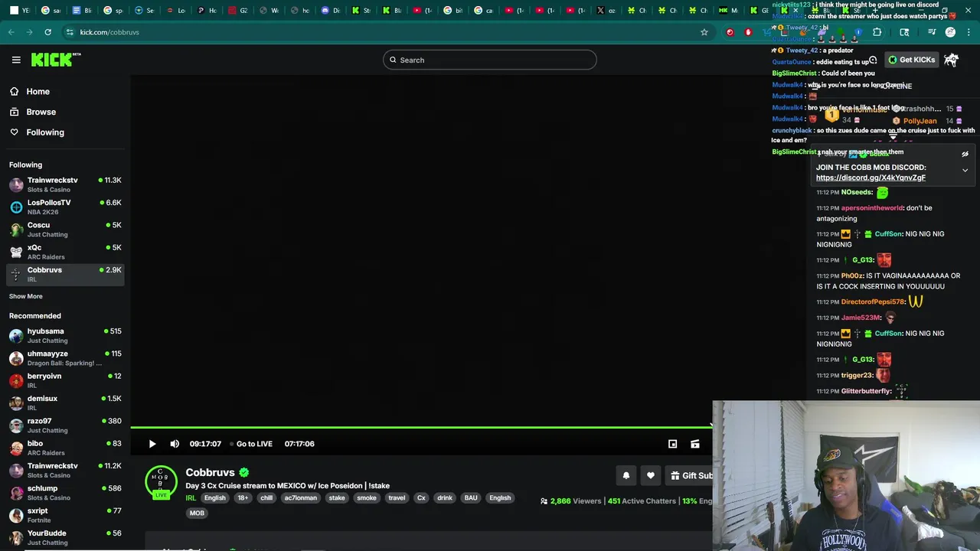Image resolution: width=980 pixels, height=551 pixels.
Task: Click username Glitterbutterfly in chat
Action: [x=866, y=391]
